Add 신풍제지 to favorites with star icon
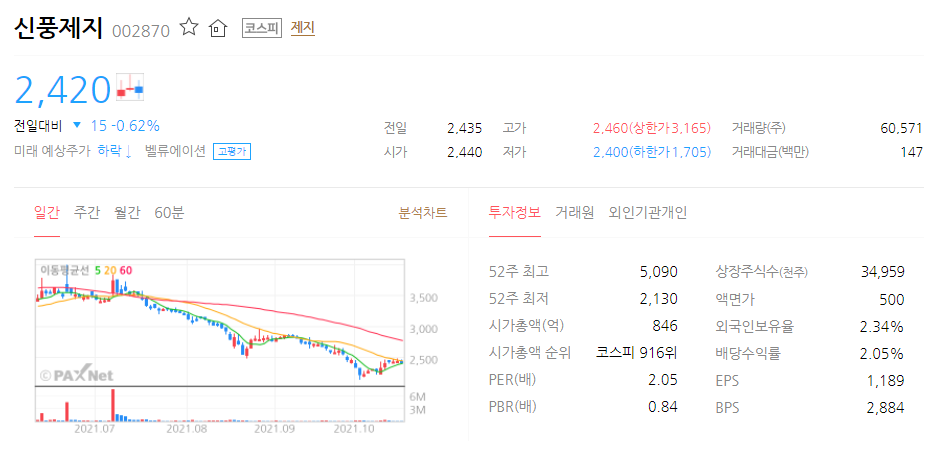The height and width of the screenshot is (451, 935). (x=189, y=27)
